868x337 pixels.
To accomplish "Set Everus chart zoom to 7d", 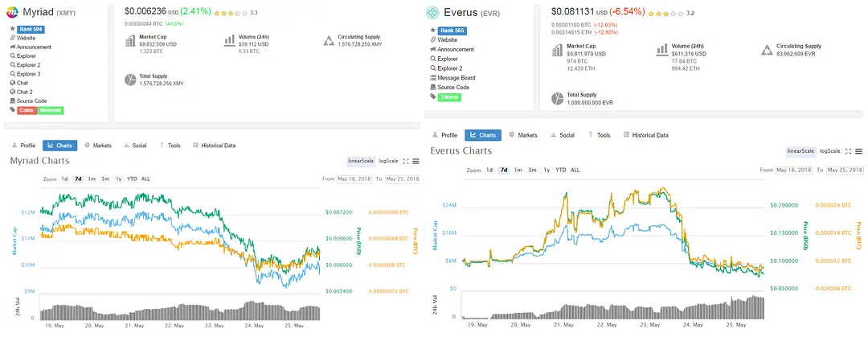I will tap(504, 171).
